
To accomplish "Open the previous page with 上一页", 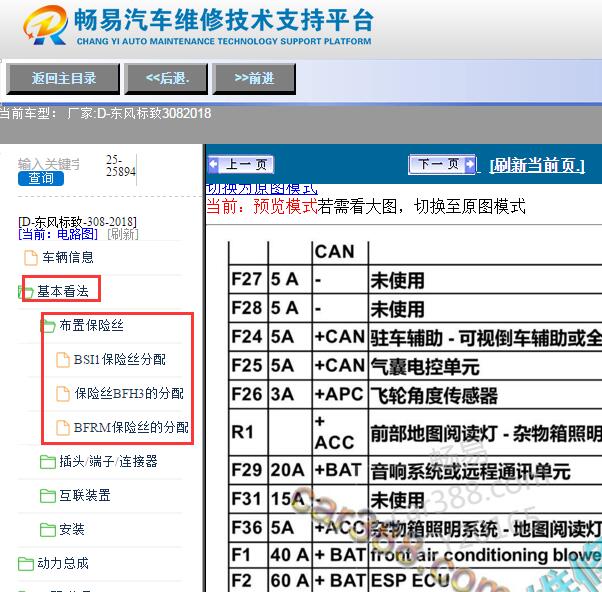I will [x=240, y=164].
